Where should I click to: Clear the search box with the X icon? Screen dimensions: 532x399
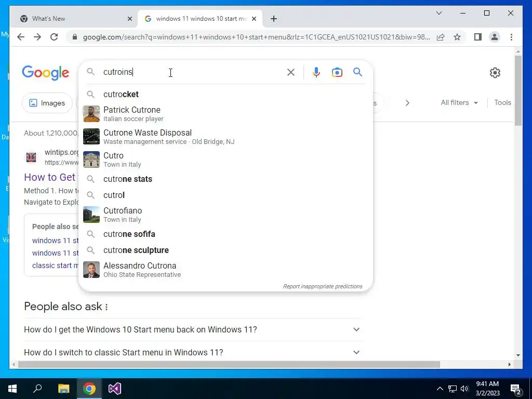(291, 72)
